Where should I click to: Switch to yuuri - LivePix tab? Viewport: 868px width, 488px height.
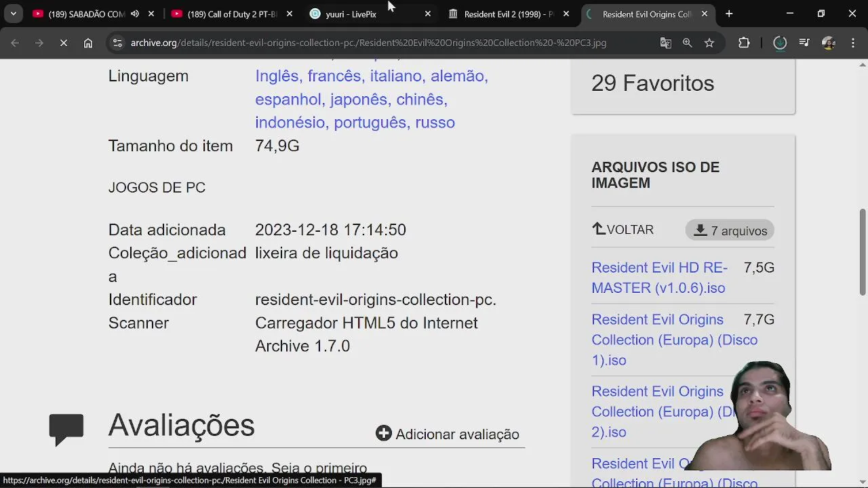point(351,14)
